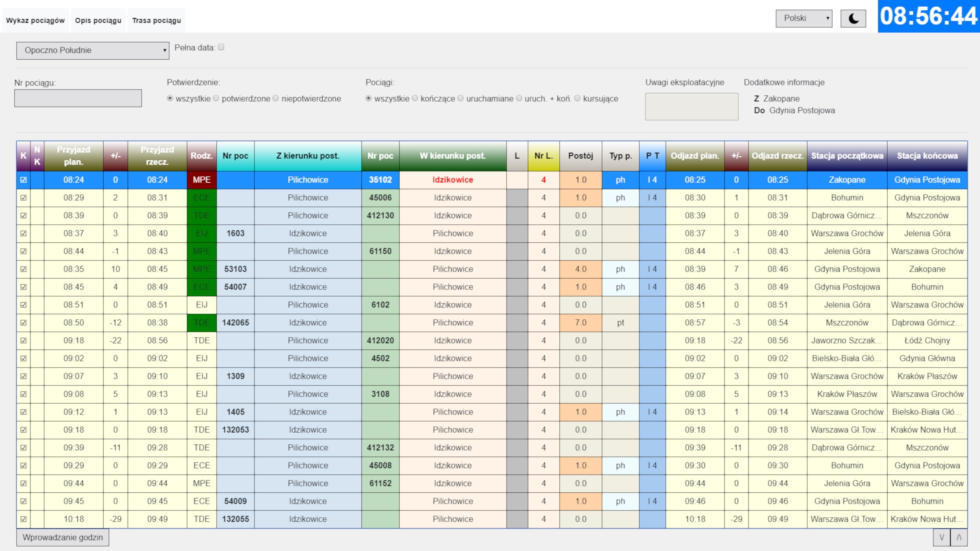This screenshot has height=551, width=980.
Task: Switch to the Opis pociągu tab
Action: point(98,20)
